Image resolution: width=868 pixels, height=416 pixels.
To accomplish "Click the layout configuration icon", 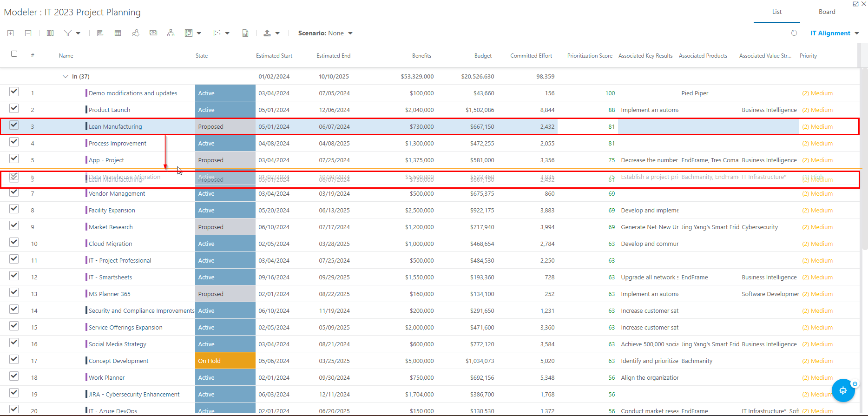I will tap(189, 33).
